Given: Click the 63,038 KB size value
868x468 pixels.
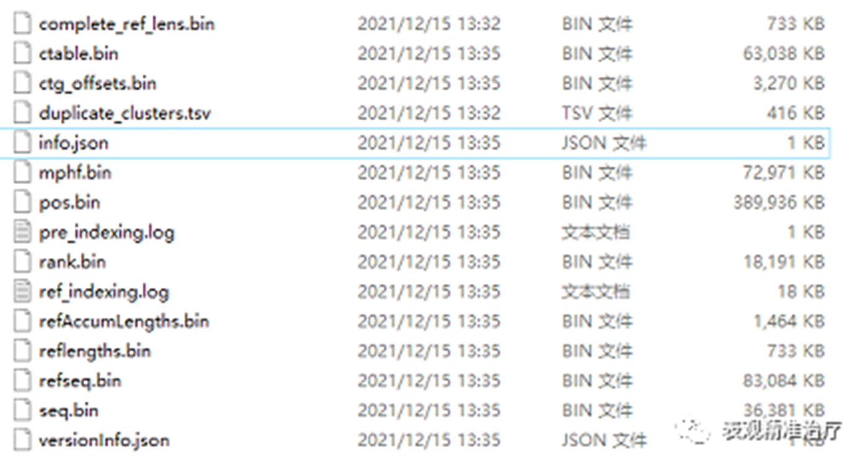Looking at the screenshot, I should tap(784, 54).
